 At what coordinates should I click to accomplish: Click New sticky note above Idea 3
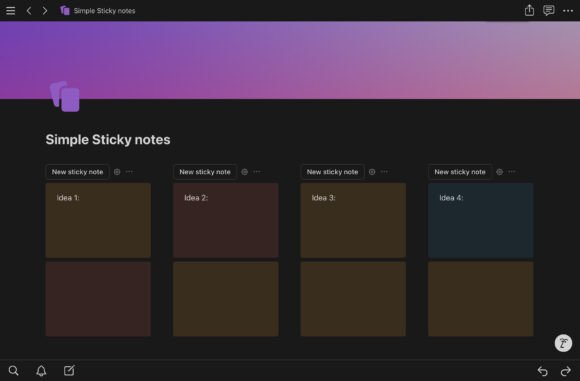point(332,172)
